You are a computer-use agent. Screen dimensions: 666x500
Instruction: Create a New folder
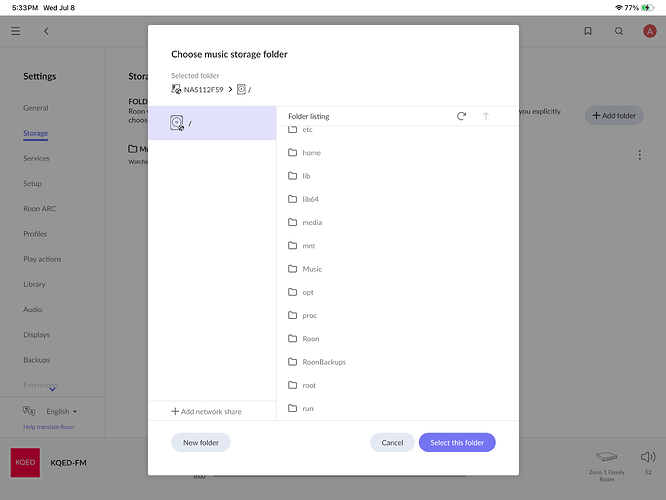coord(200,443)
